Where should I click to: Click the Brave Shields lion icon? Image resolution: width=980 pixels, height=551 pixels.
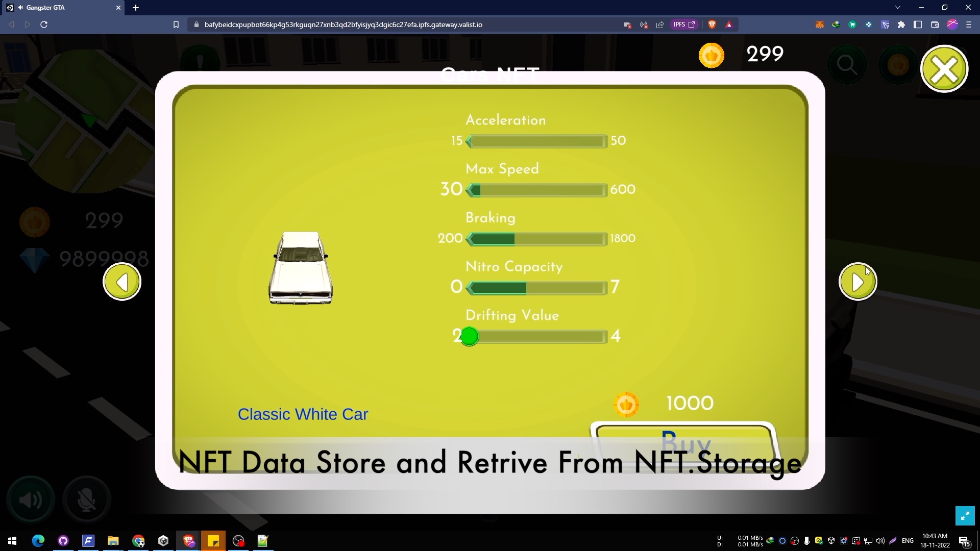tap(712, 24)
